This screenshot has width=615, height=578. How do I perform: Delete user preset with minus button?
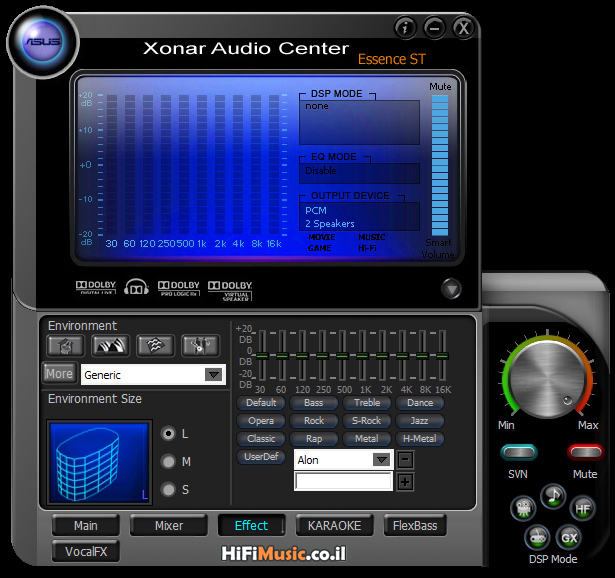tap(405, 460)
